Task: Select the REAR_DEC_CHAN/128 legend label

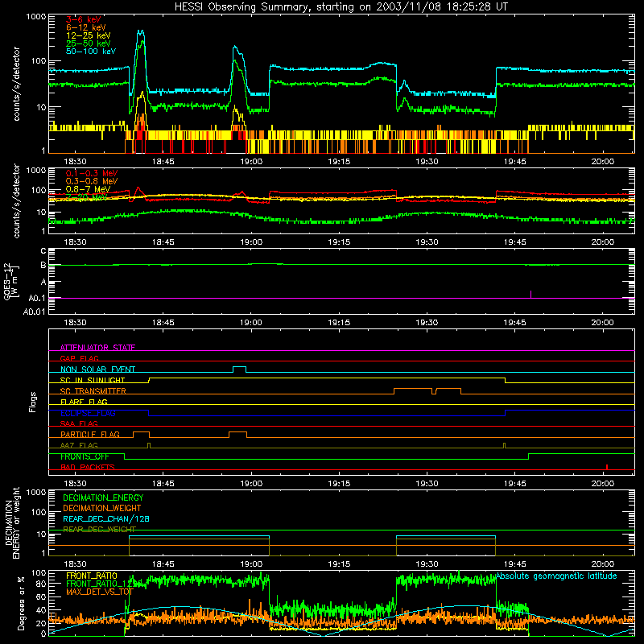Action: click(106, 518)
